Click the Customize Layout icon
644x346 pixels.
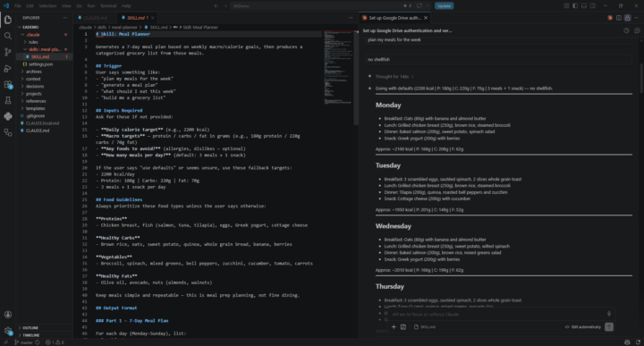click(566, 5)
